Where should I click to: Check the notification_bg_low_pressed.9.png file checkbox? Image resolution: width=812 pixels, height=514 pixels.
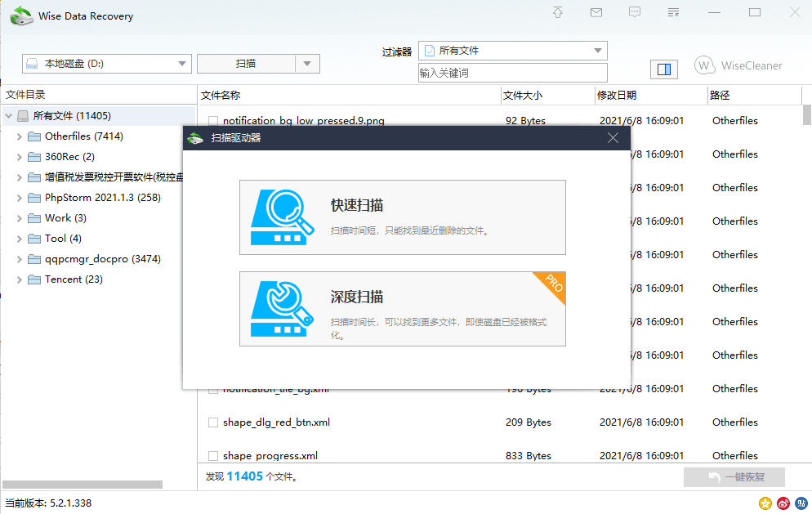pyautogui.click(x=212, y=120)
